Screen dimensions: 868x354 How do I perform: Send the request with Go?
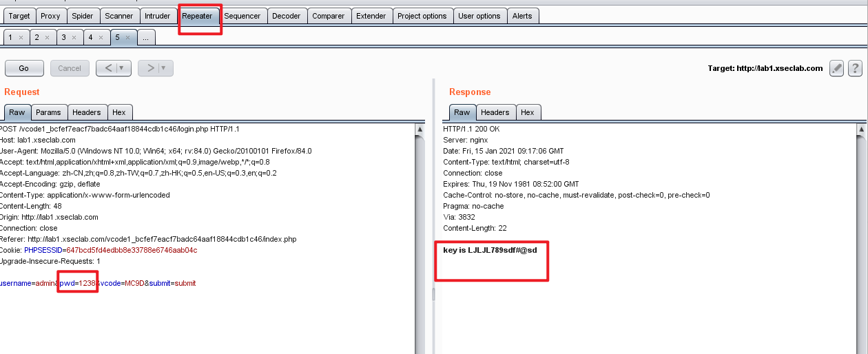tap(24, 68)
